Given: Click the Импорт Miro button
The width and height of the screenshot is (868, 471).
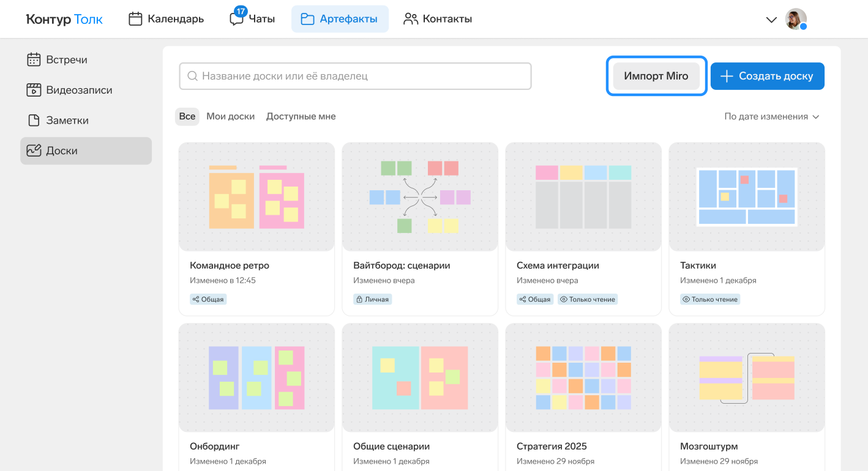Looking at the screenshot, I should [656, 76].
